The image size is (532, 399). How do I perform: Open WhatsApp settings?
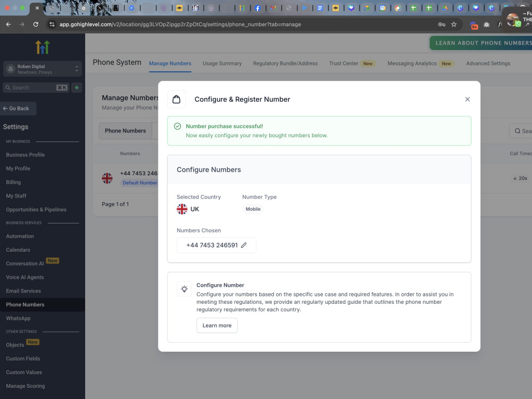(18, 318)
